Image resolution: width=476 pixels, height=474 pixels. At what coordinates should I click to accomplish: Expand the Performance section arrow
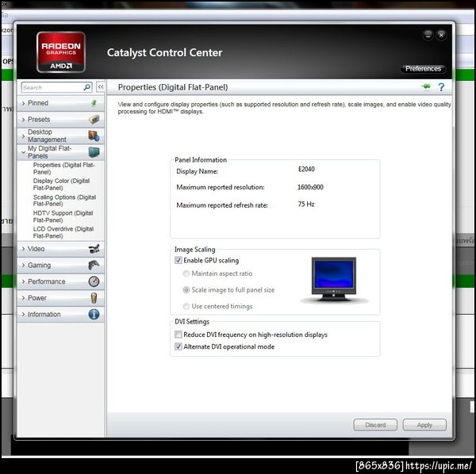pos(23,281)
